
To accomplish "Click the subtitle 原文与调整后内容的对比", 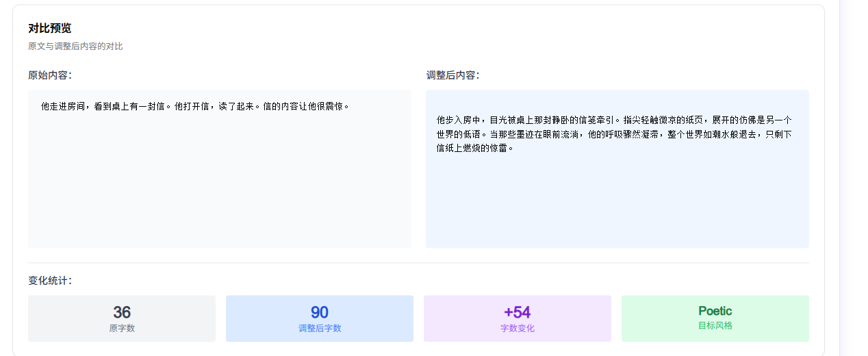I will coord(75,47).
